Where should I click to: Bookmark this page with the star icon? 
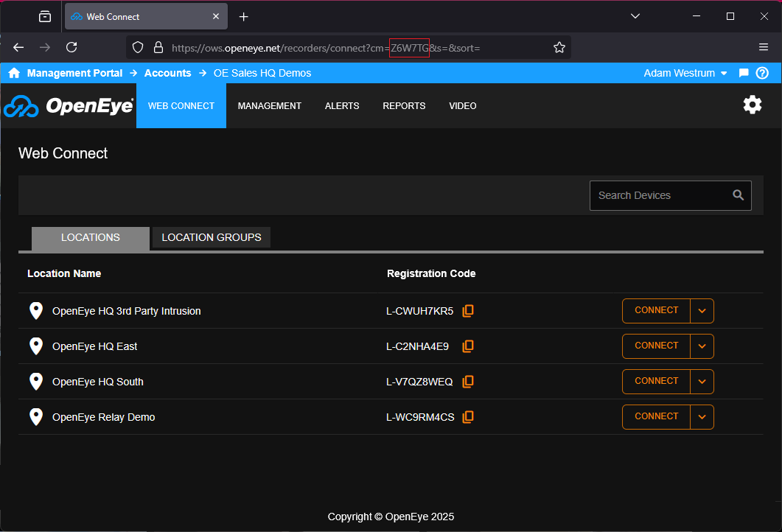(559, 47)
